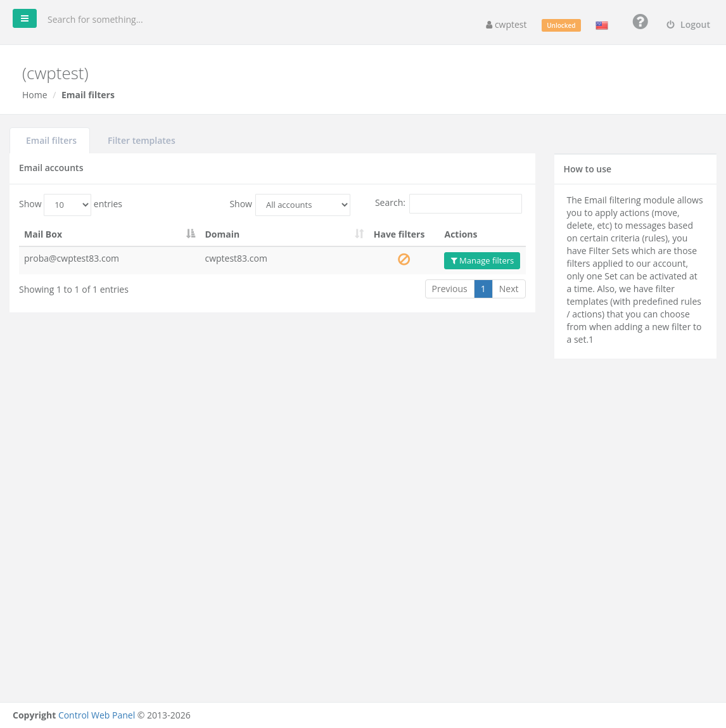Select page 1 in pagination
Viewport: 726px width, 728px height.
click(x=483, y=289)
